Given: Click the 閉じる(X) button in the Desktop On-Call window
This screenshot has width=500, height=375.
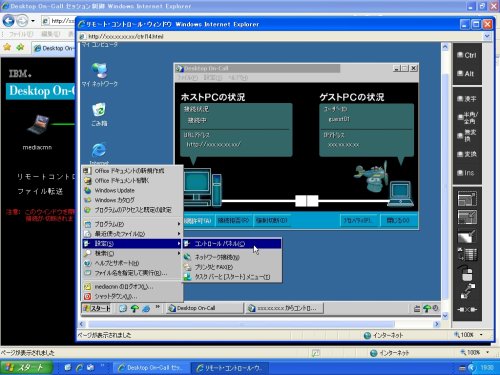Looking at the screenshot, I should (x=398, y=220).
